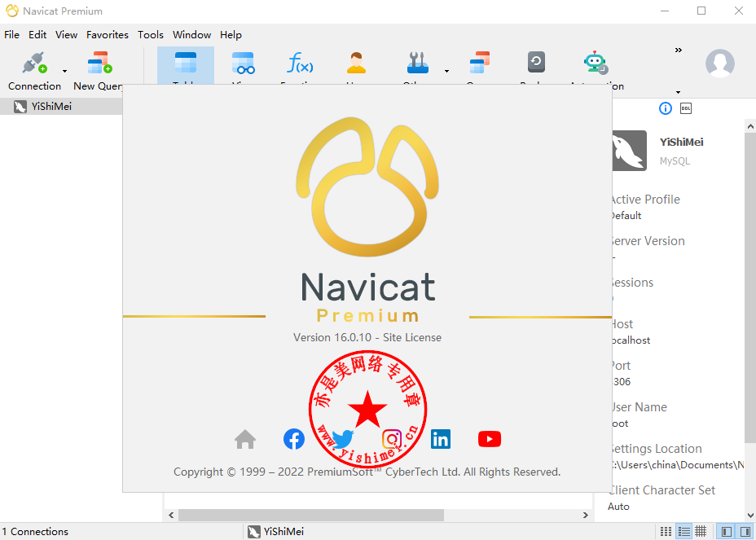Click the Connection plug icon
Screen dimensions: 756x540
[x=35, y=63]
